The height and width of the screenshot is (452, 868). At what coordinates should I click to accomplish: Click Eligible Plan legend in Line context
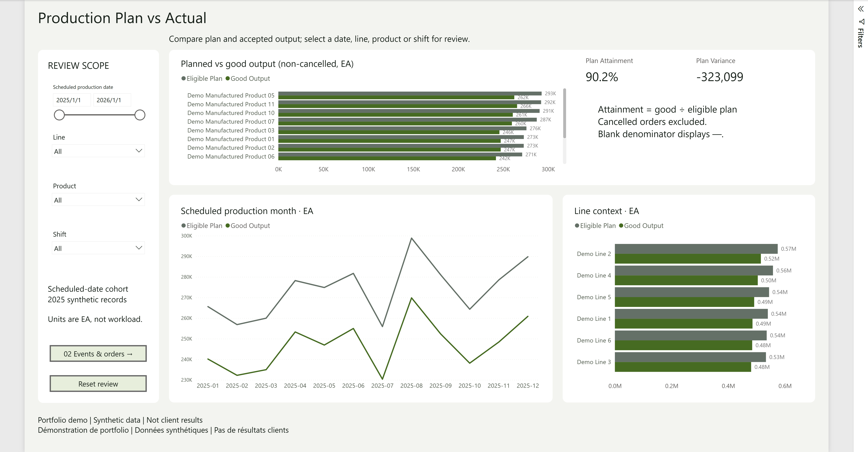(595, 226)
